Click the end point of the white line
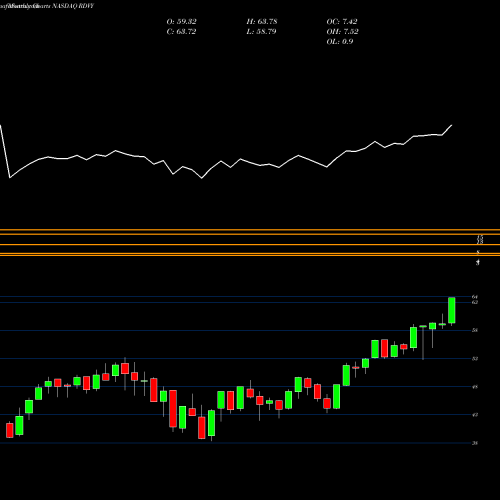Screen dimensions: 500x500 pyautogui.click(x=452, y=125)
